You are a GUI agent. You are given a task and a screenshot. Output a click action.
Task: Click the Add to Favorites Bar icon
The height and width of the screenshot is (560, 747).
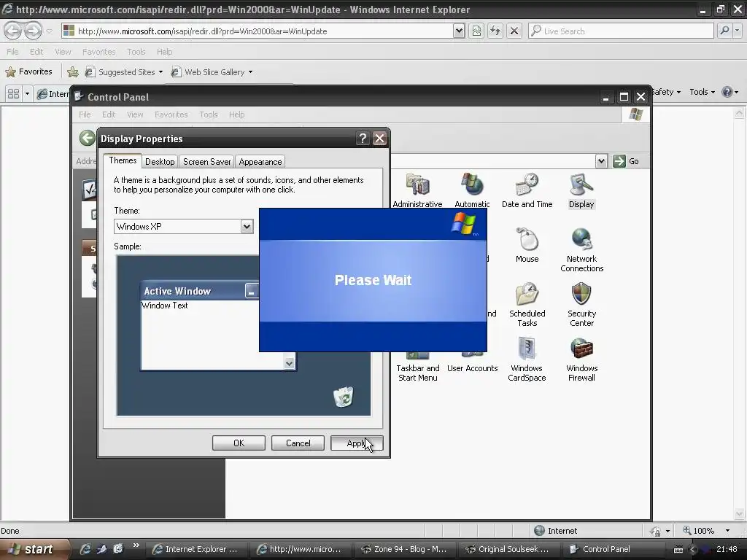(73, 72)
